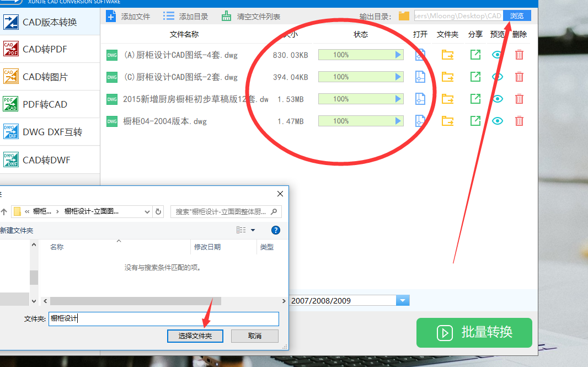This screenshot has width=588, height=367.
Task: Share the 橱柜04-2004版本 file
Action: coord(475,121)
